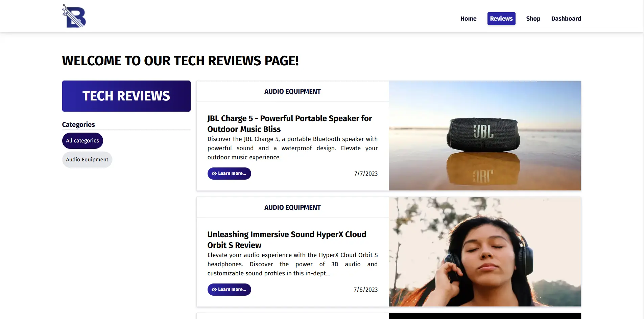
Task: Open the JBL Charge 5 review title
Action: (290, 123)
